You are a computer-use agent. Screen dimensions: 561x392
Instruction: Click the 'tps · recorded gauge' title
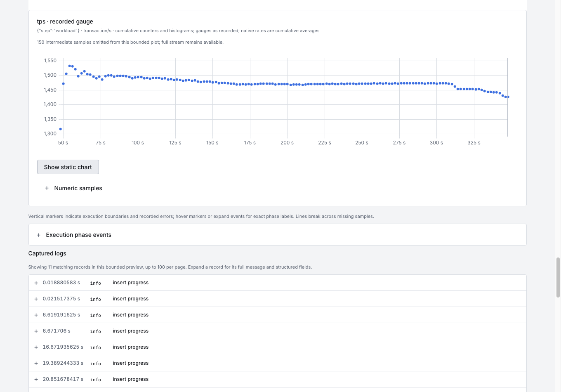[x=65, y=21]
